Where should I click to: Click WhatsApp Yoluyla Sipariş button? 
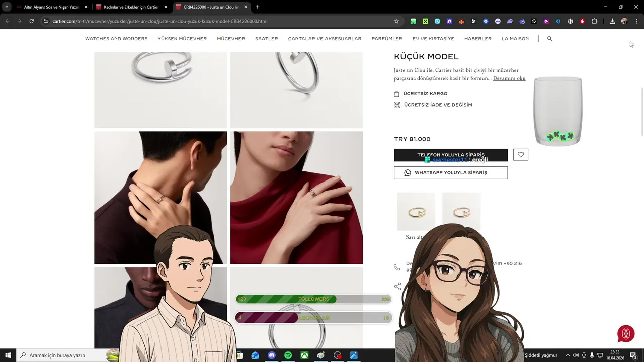coord(451,173)
